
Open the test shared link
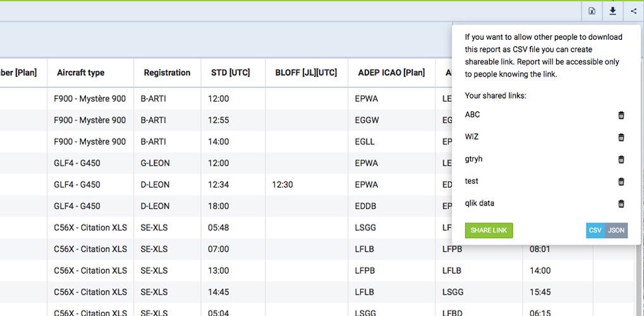click(471, 181)
